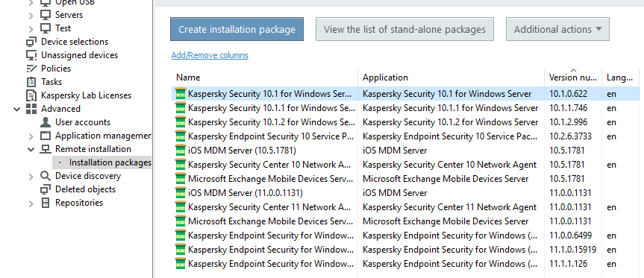Image resolution: width=644 pixels, height=278 pixels.
Task: Open the Add/Remove columns link
Action: pos(210,55)
